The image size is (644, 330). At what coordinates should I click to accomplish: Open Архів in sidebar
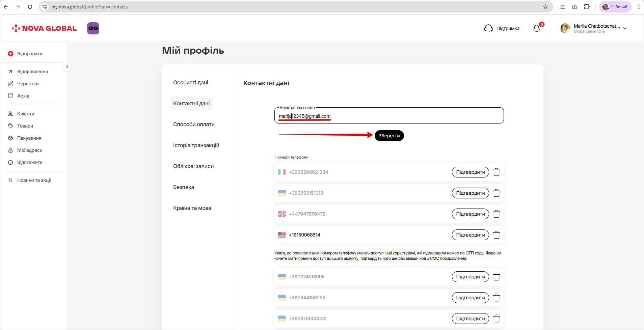(23, 96)
